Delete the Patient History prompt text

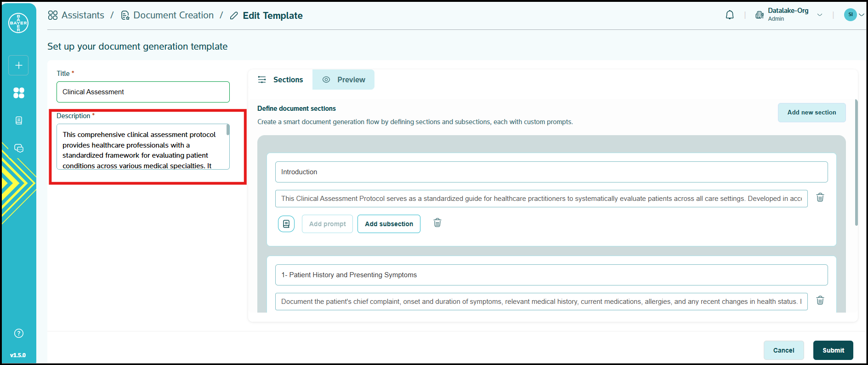820,301
